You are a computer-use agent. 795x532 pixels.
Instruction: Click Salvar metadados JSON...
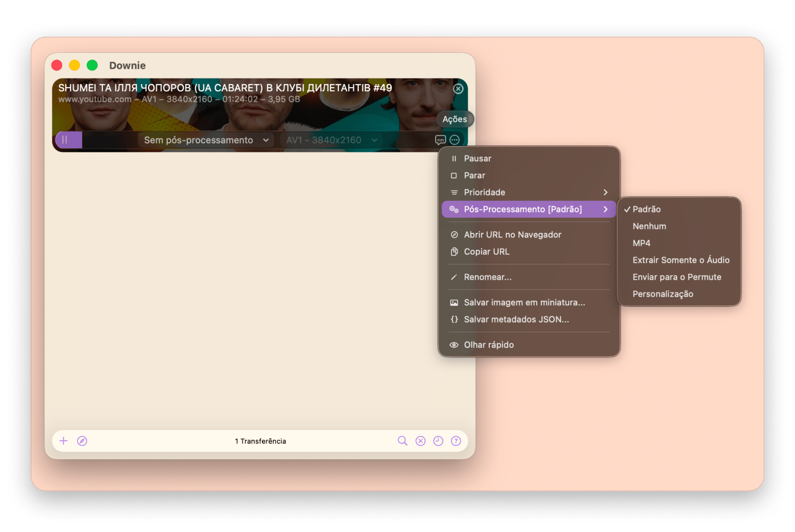529,320
